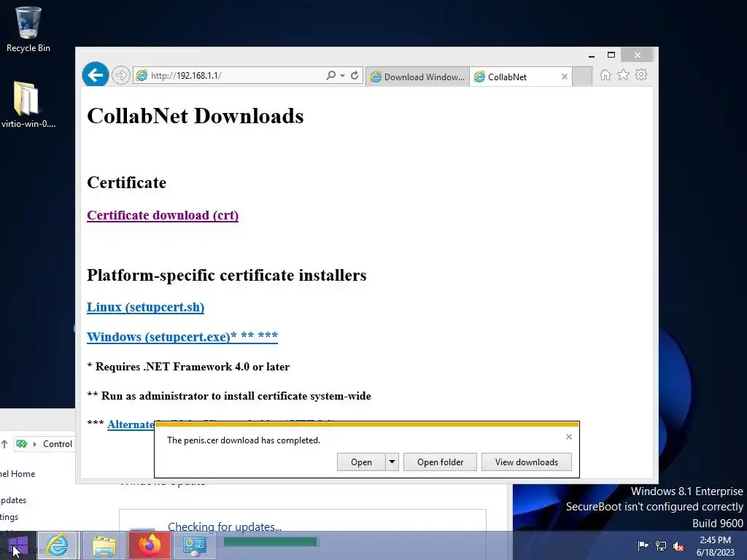Screen dimensions: 747x560
Task: Open Favorites with the star icon
Action: click(x=623, y=75)
